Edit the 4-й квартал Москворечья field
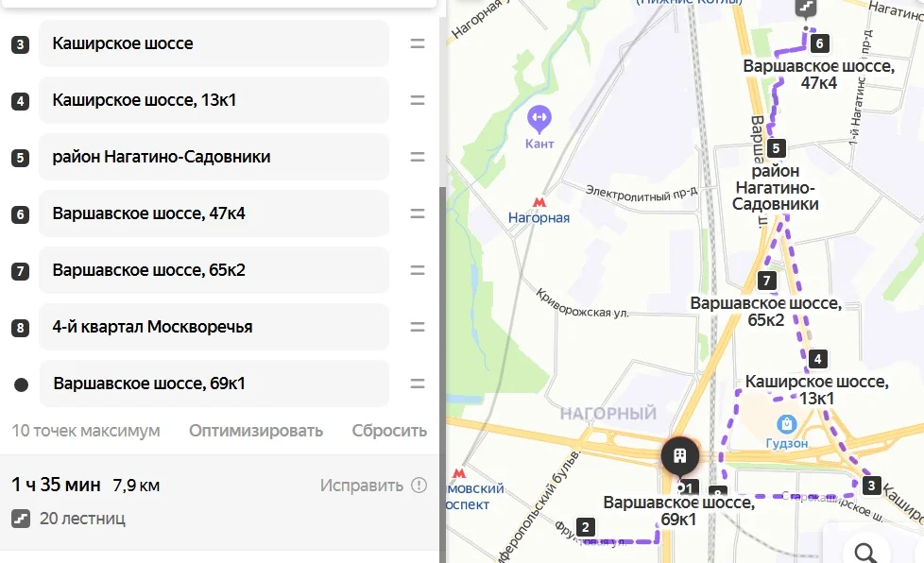Viewport: 924px width, 563px height. pos(214,327)
